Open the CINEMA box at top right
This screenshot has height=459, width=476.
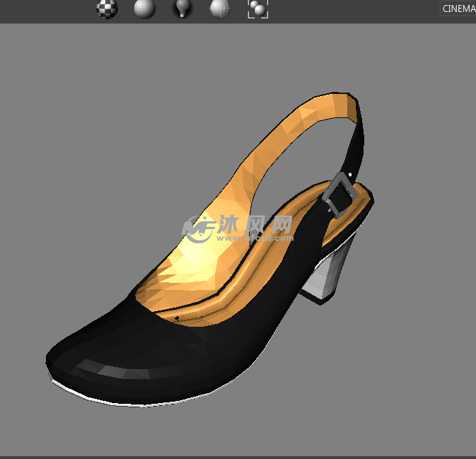tap(458, 8)
